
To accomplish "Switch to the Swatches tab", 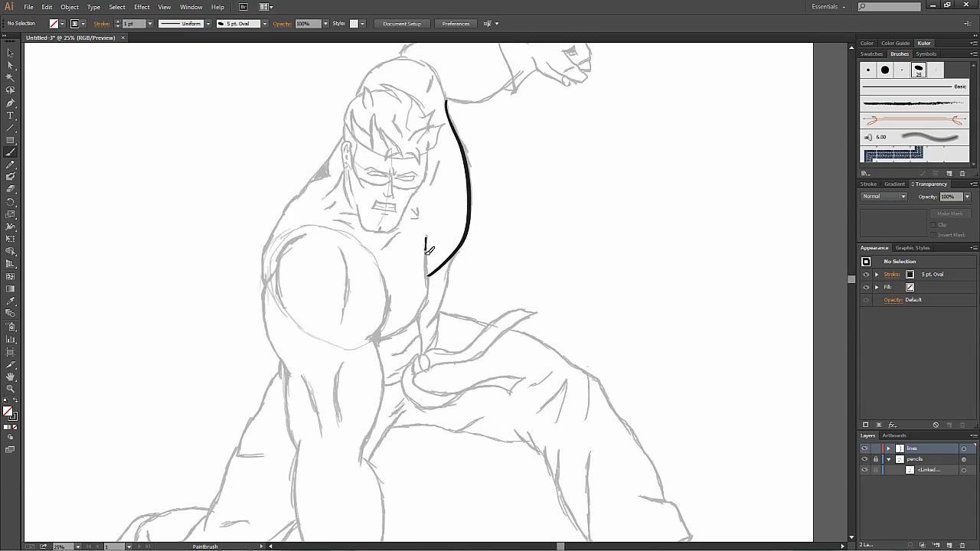I will pos(871,54).
